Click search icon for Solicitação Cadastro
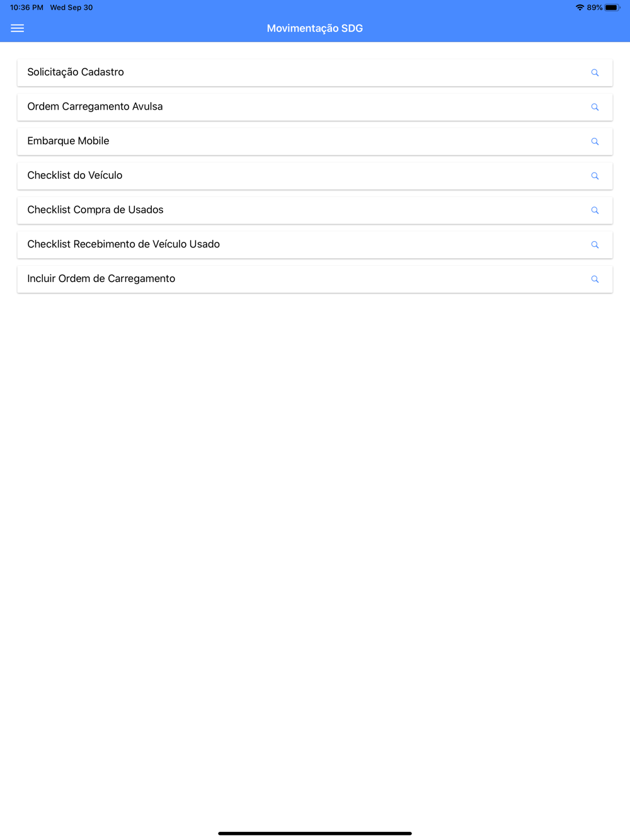The height and width of the screenshot is (840, 630). coord(595,73)
